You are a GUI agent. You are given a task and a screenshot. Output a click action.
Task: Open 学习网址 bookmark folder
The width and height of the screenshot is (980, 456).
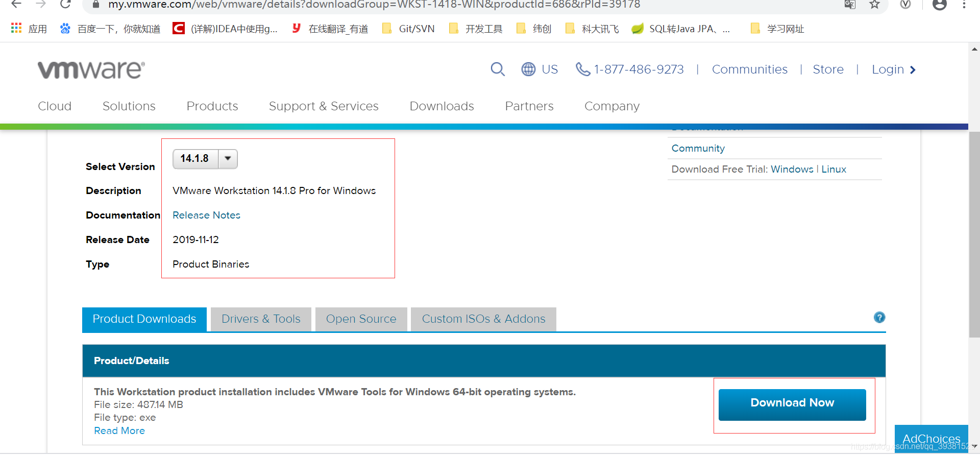[x=777, y=29]
